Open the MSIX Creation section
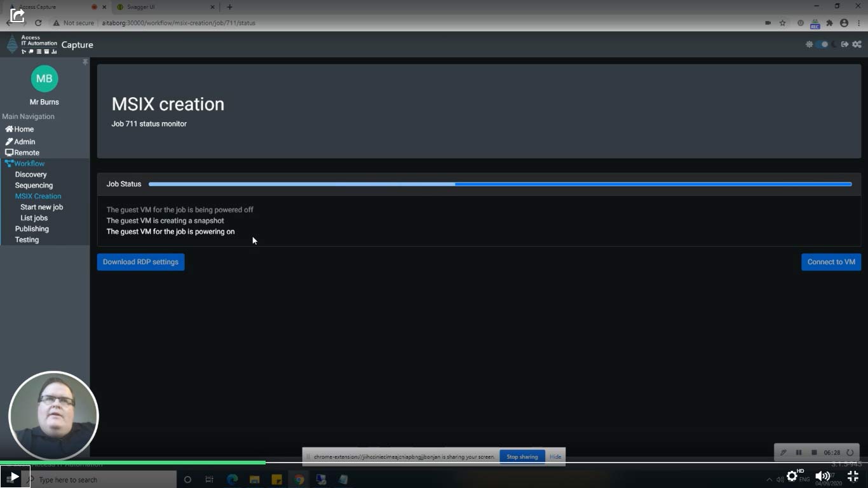This screenshot has width=868, height=488. tap(37, 196)
